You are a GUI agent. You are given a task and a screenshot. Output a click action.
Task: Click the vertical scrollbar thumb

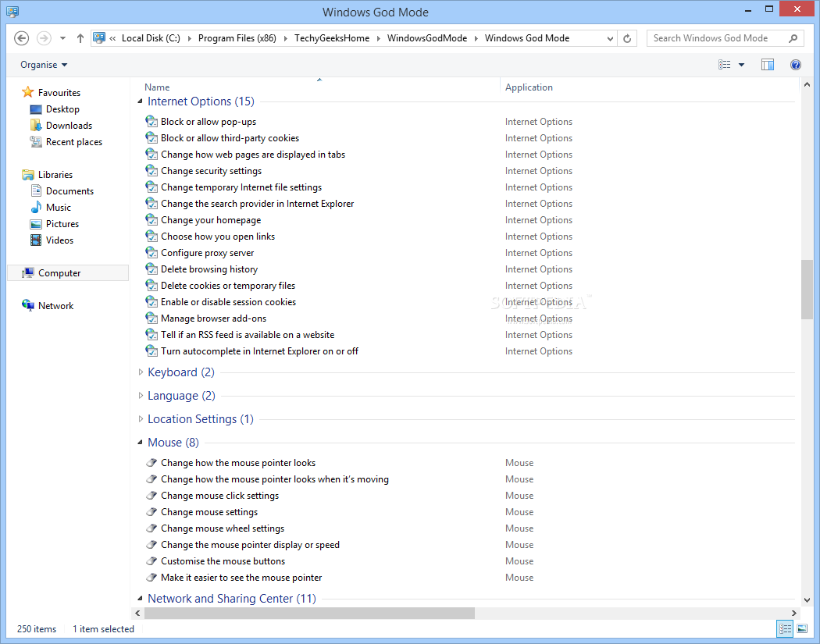point(807,289)
